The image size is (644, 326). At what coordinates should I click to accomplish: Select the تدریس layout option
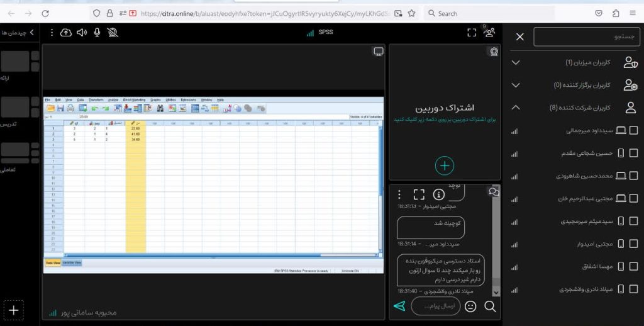point(19,112)
